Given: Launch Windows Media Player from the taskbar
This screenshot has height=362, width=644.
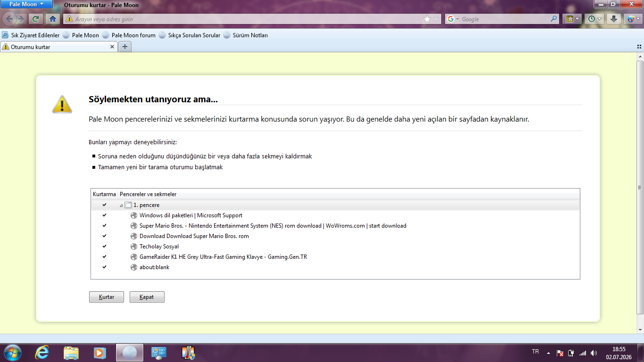Looking at the screenshot, I should (99, 353).
